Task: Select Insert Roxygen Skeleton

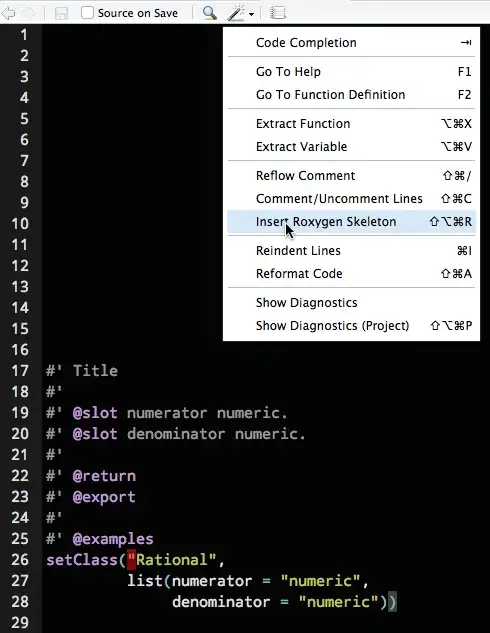Action: tap(351, 222)
